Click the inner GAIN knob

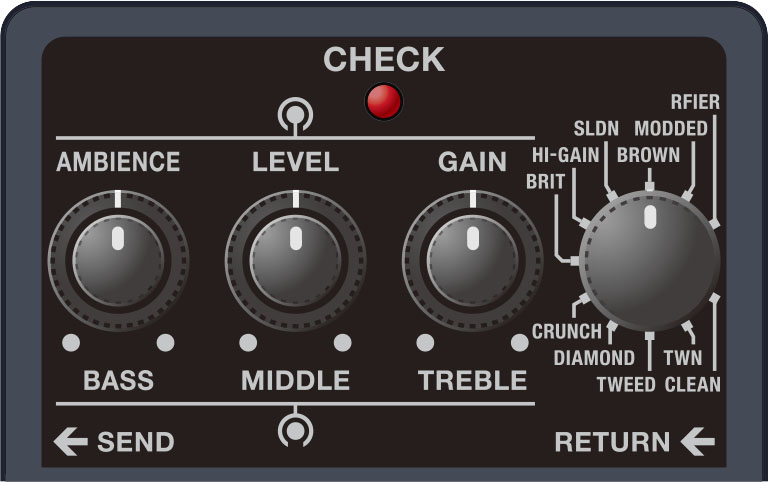[473, 261]
